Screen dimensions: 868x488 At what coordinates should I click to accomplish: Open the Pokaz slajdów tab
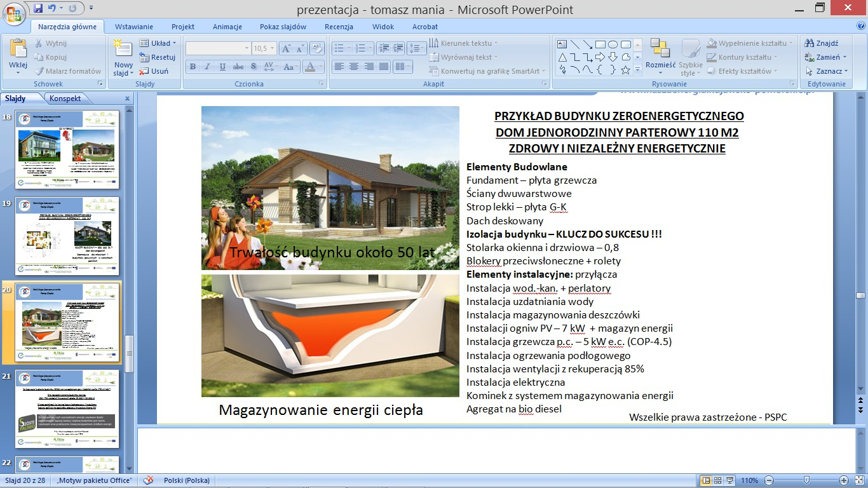pos(283,27)
